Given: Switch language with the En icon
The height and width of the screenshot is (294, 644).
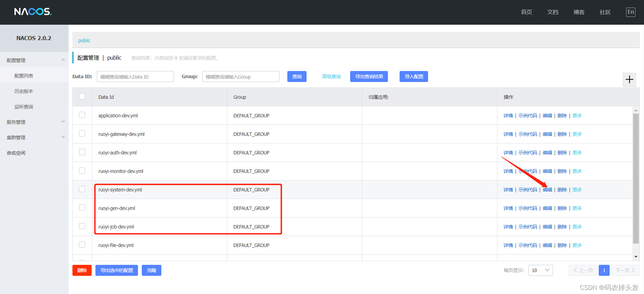Looking at the screenshot, I should coord(631,12).
